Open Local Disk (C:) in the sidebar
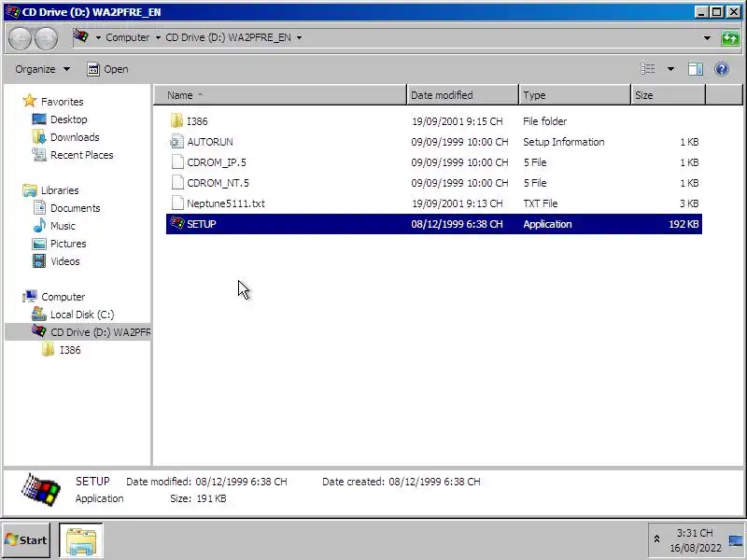The width and height of the screenshot is (747, 560). [73, 315]
